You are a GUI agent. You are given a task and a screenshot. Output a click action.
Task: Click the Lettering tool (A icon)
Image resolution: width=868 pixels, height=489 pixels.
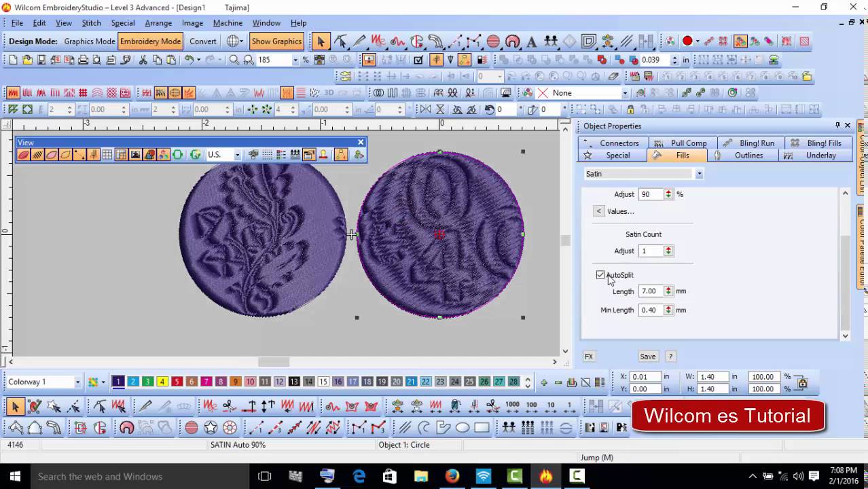tap(532, 41)
